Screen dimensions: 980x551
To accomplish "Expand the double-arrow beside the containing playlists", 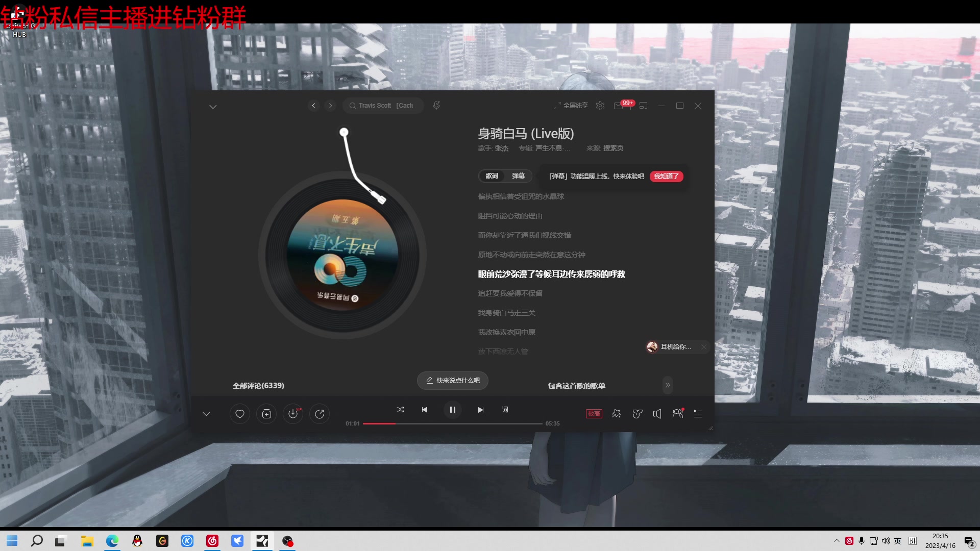I will [x=668, y=385].
